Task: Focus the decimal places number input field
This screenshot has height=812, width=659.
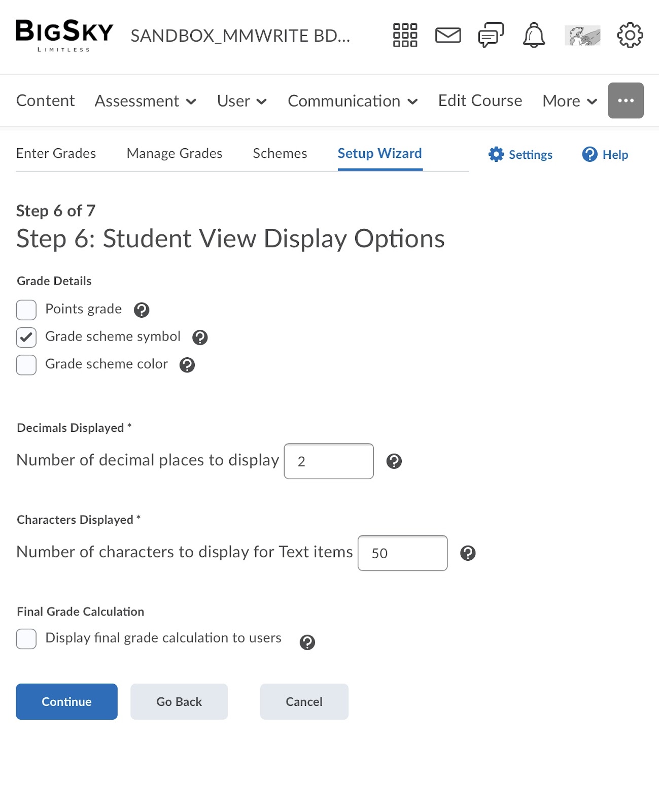Action: (x=329, y=461)
